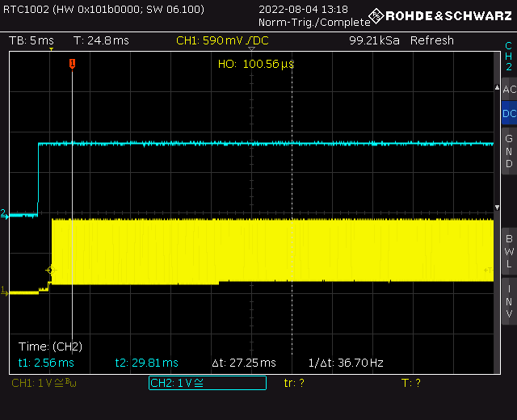This screenshot has height=420, width=517.
Task: Select DC coupling for CH2
Action: pyautogui.click(x=509, y=114)
